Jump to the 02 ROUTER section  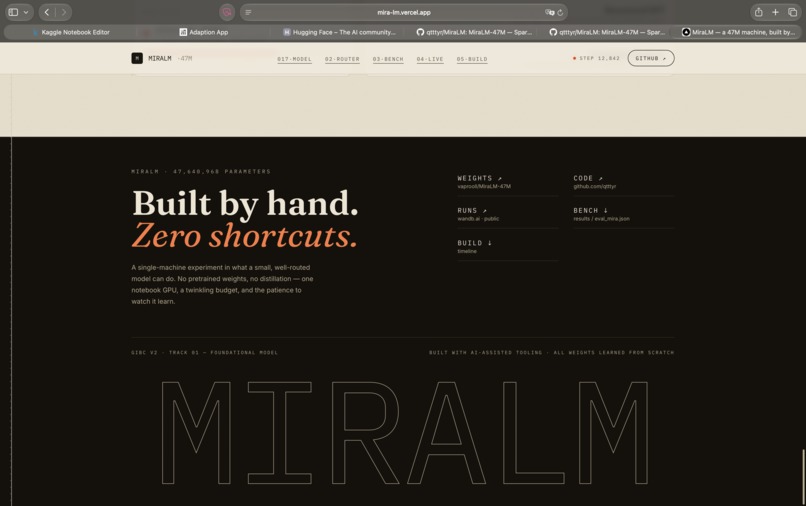click(x=342, y=59)
